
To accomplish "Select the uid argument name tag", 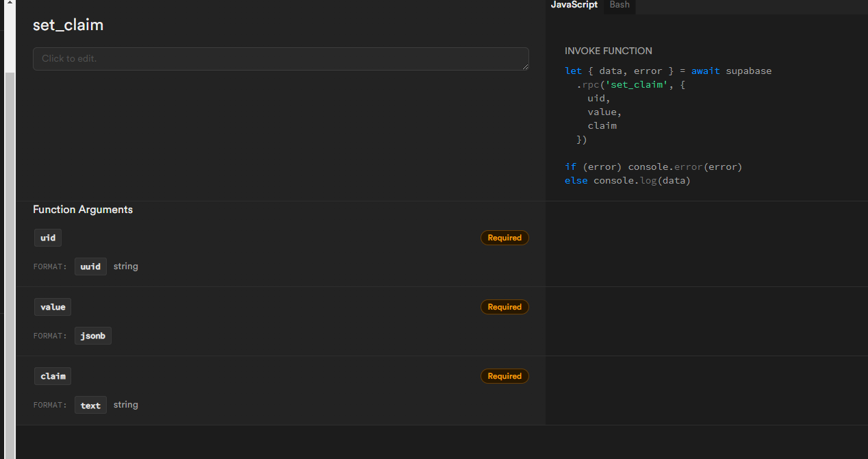I will (x=48, y=238).
